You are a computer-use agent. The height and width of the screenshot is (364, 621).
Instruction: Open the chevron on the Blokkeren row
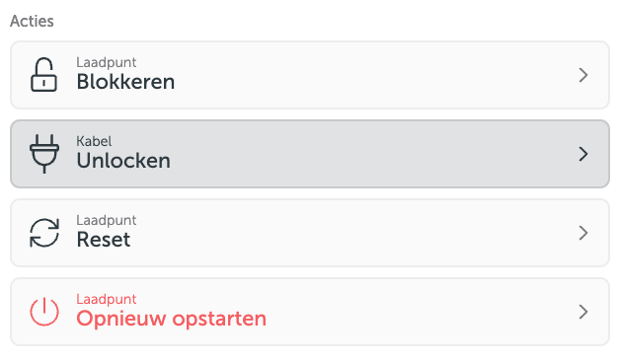582,75
